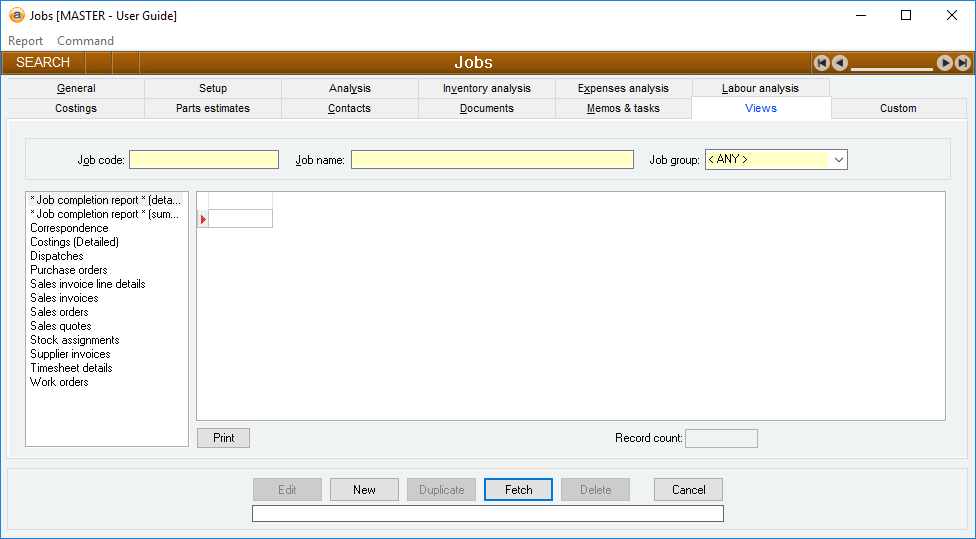Click the record position slider bar

coord(891,68)
